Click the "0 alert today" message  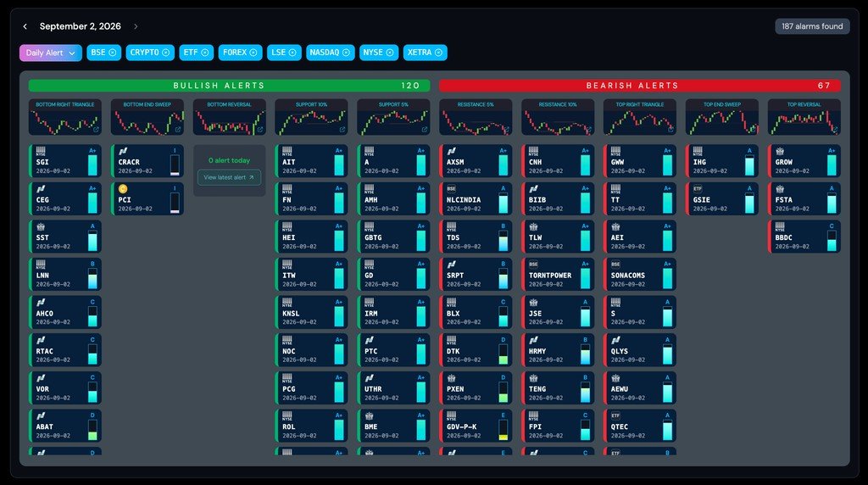click(229, 160)
